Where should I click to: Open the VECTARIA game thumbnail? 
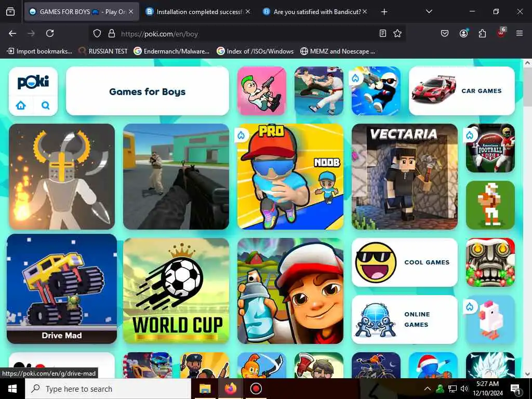point(404,177)
